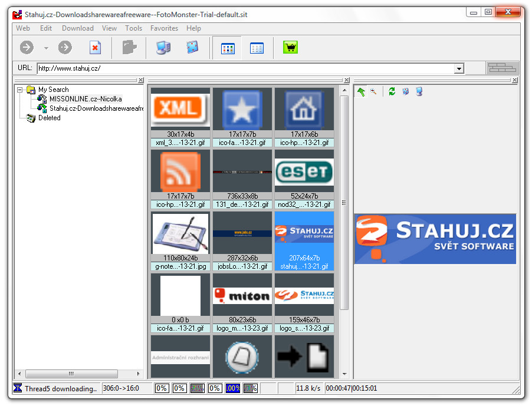
Task: Click the 11.8 k/s speed indicator
Action: tap(308, 388)
